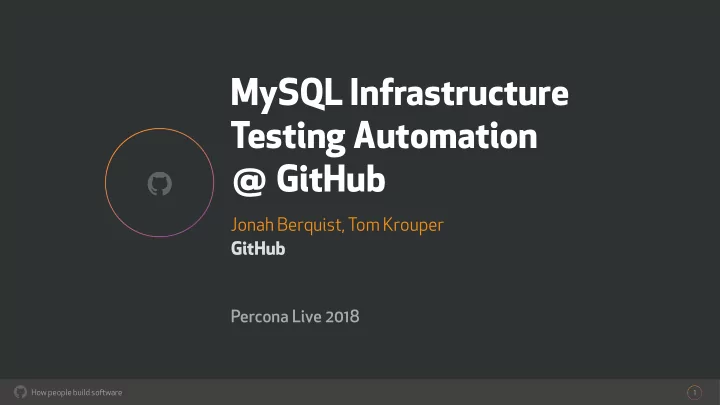This screenshot has width=720, height=405.
Task: Click the author name Tom Krouper
Action: [396, 225]
